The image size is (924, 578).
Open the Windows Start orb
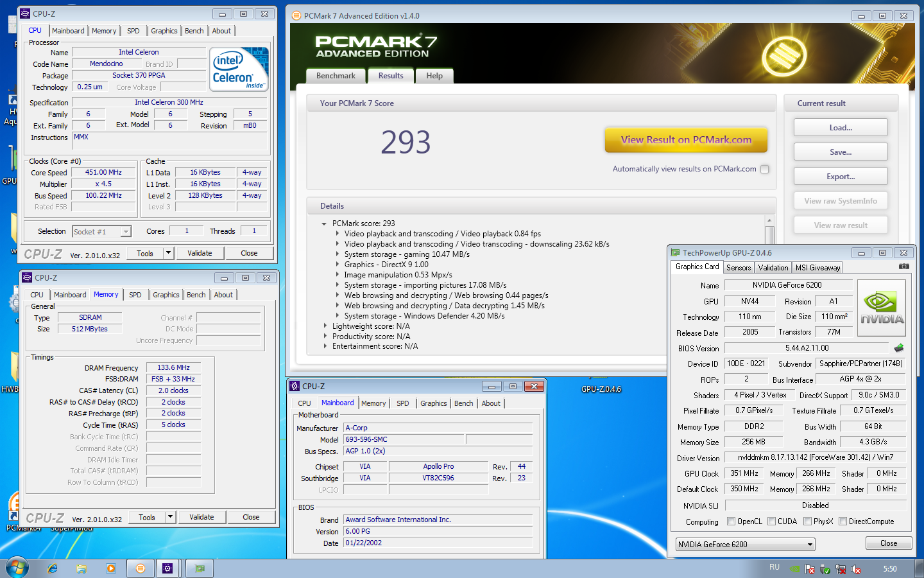[17, 568]
